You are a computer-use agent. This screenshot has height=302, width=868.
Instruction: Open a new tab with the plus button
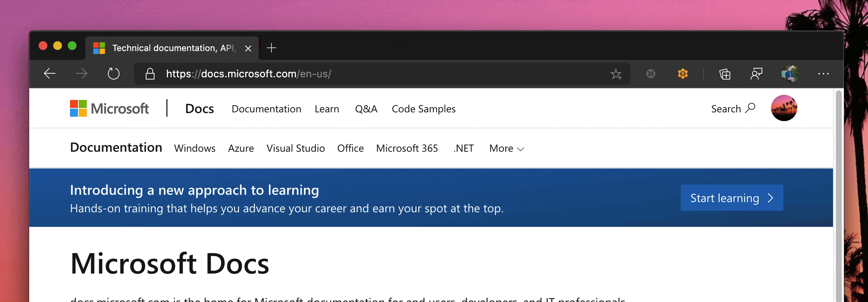[x=271, y=48]
